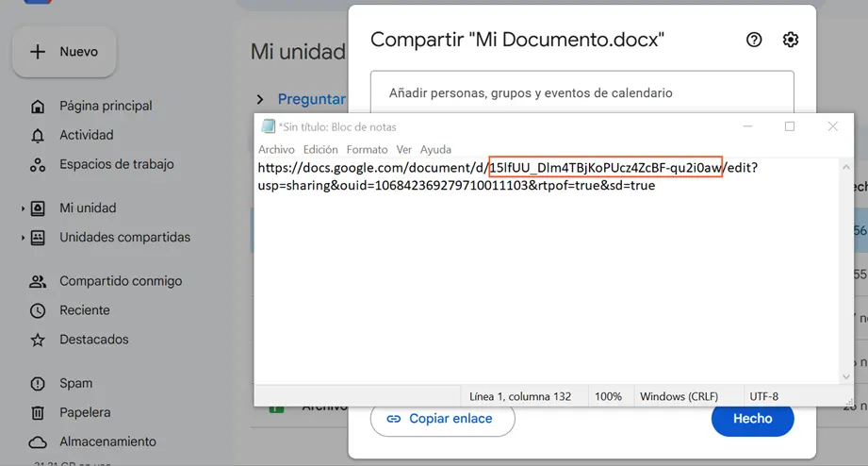Click the Mi unidad drive icon

38,208
